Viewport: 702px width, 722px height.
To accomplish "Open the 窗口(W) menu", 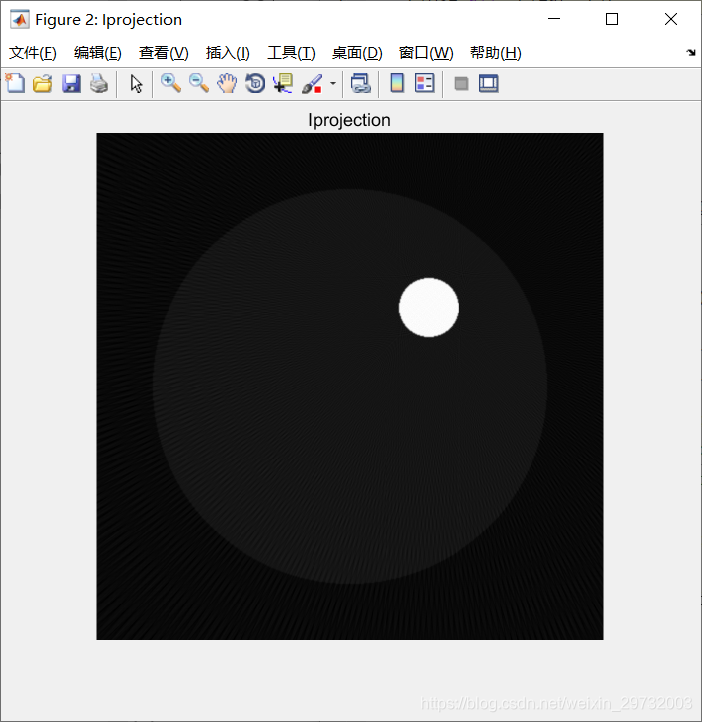I will point(426,53).
